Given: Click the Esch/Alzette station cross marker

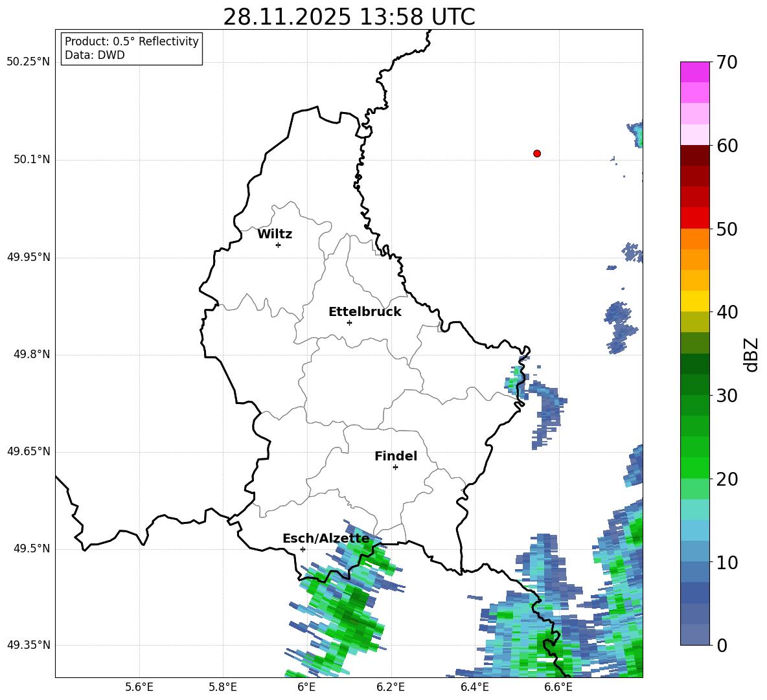Looking at the screenshot, I should pyautogui.click(x=303, y=549).
